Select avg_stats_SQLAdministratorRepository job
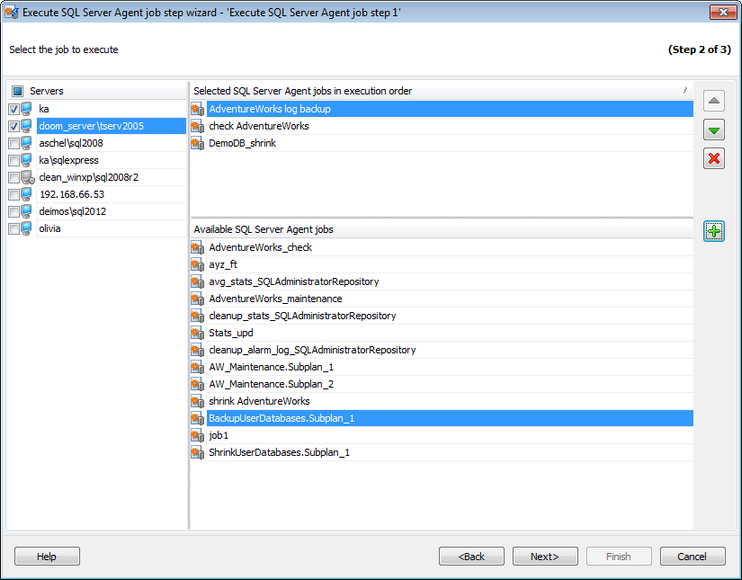 tap(450, 281)
